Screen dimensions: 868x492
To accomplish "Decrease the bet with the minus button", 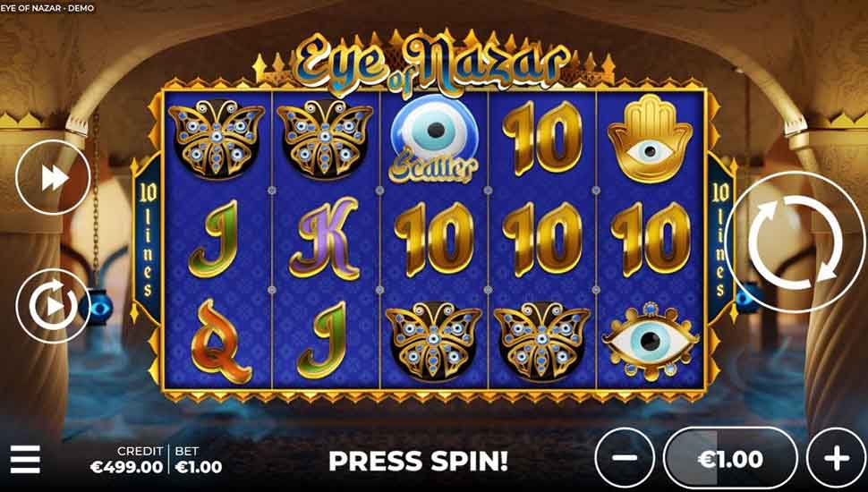I will [625, 458].
